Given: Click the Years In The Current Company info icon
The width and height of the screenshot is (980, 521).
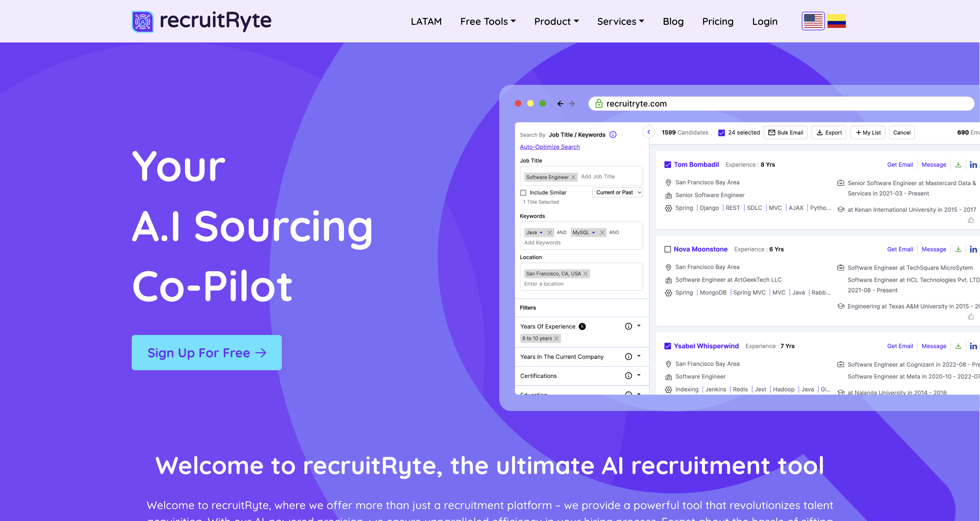Looking at the screenshot, I should click(x=628, y=356).
